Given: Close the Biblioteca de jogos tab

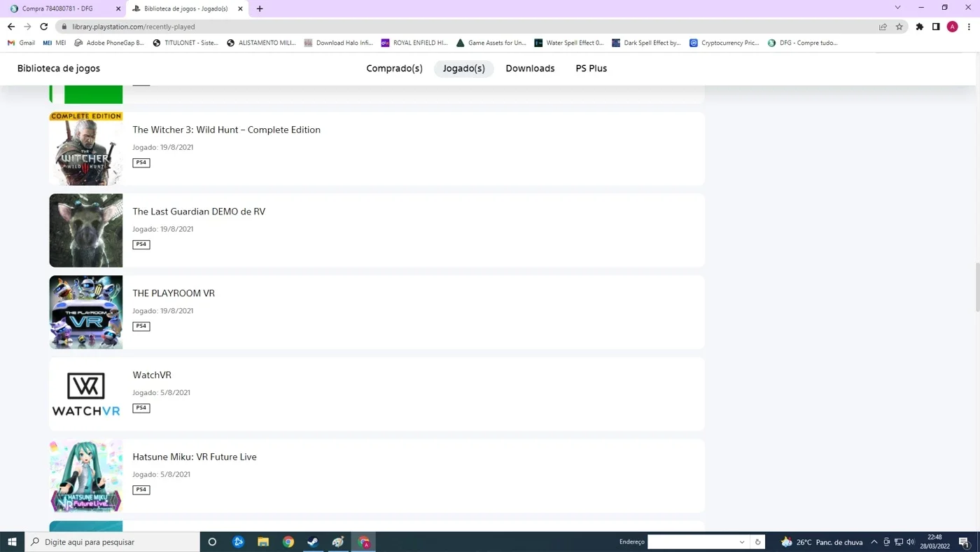Looking at the screenshot, I should click(x=240, y=8).
